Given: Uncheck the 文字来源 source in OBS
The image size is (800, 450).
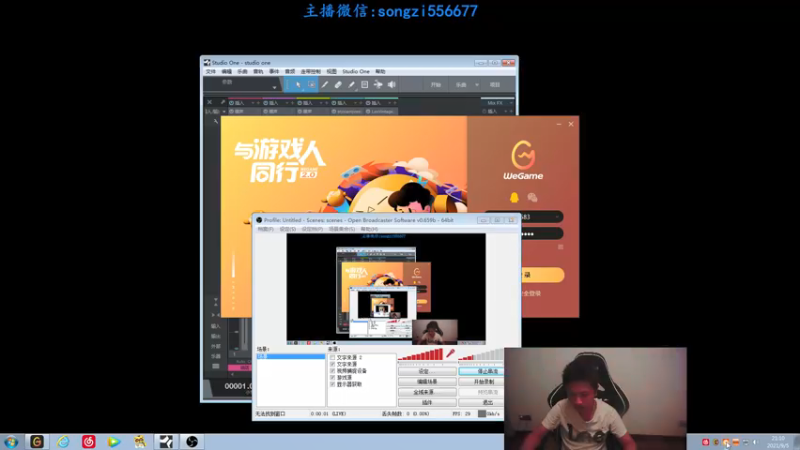Looking at the screenshot, I should 333,364.
